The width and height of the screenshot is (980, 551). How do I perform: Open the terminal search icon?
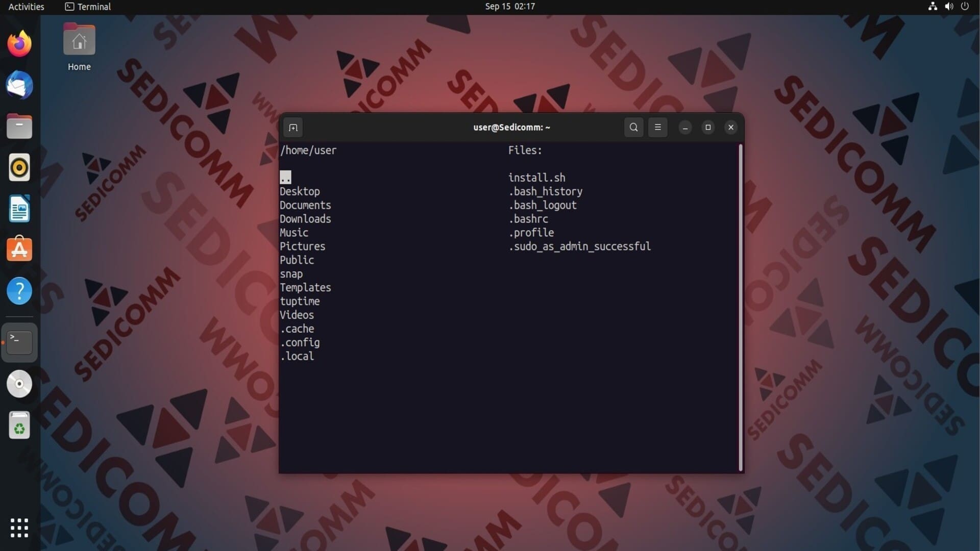pyautogui.click(x=633, y=128)
